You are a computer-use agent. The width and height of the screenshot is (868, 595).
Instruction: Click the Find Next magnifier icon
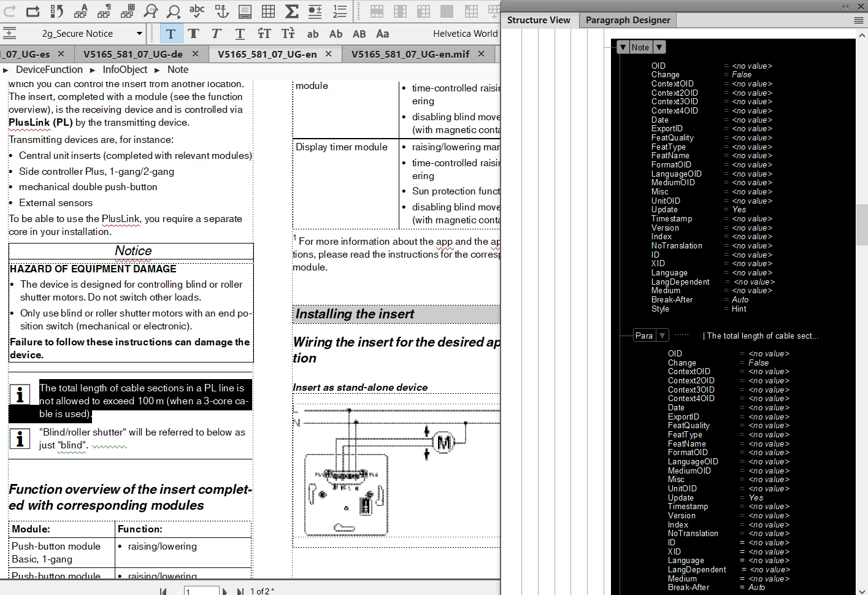[174, 10]
